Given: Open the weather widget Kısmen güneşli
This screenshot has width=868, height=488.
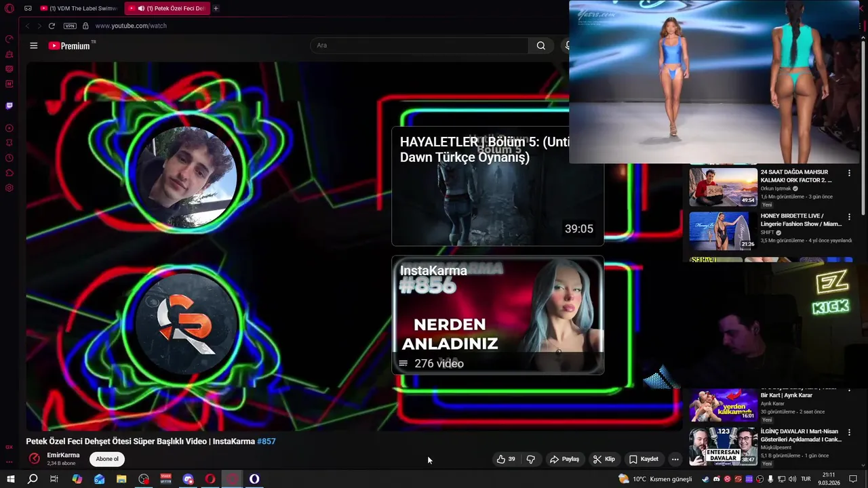Looking at the screenshot, I should coord(655,479).
